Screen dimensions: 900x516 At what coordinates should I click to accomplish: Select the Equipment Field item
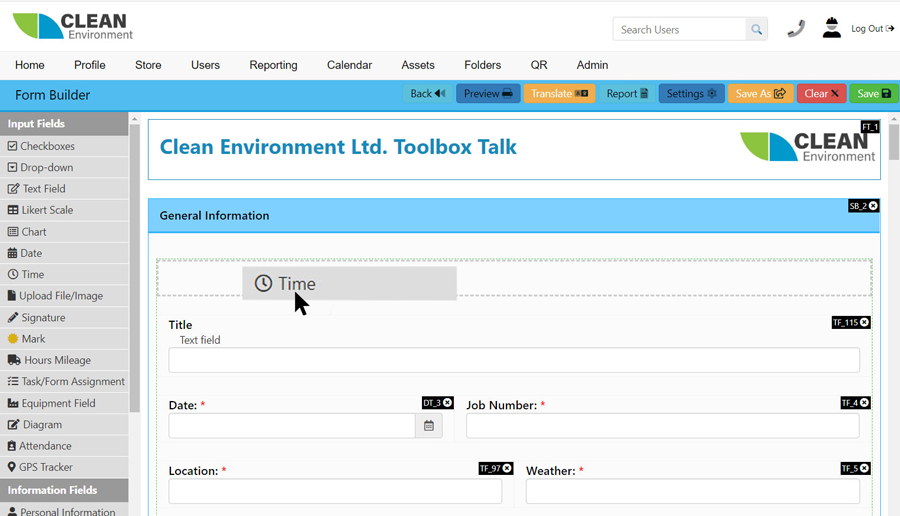64,403
